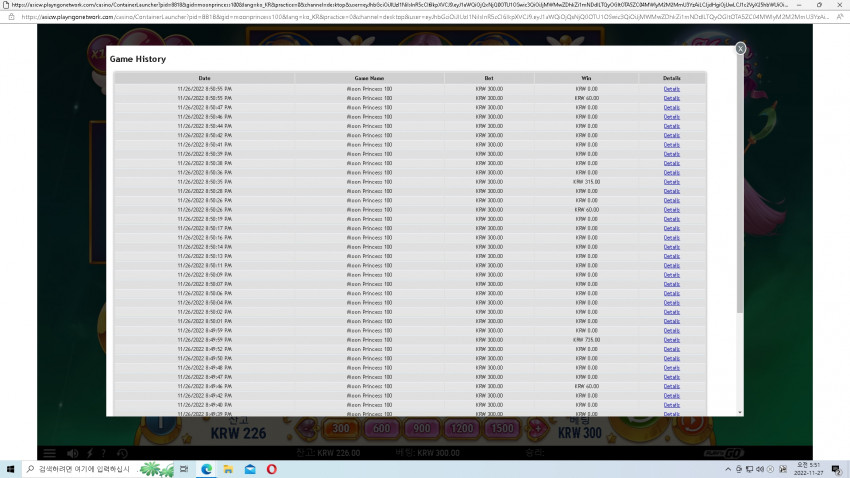This screenshot has height=478, width=850.
Task: Select the 11/26/2022 8:50:01 PM date cell
Action: tap(204, 321)
